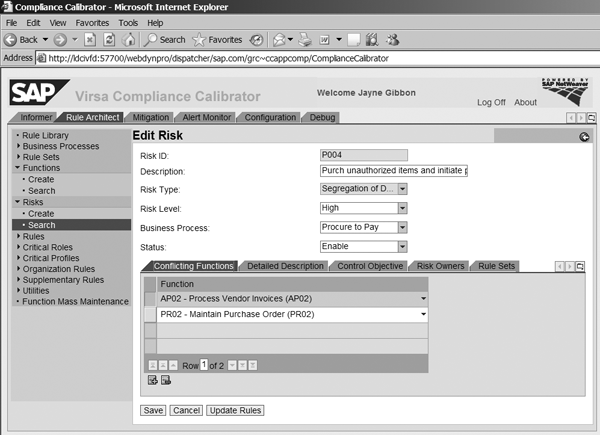Image resolution: width=600 pixels, height=435 pixels.
Task: Open the Risk Type dropdown
Action: pos(402,189)
